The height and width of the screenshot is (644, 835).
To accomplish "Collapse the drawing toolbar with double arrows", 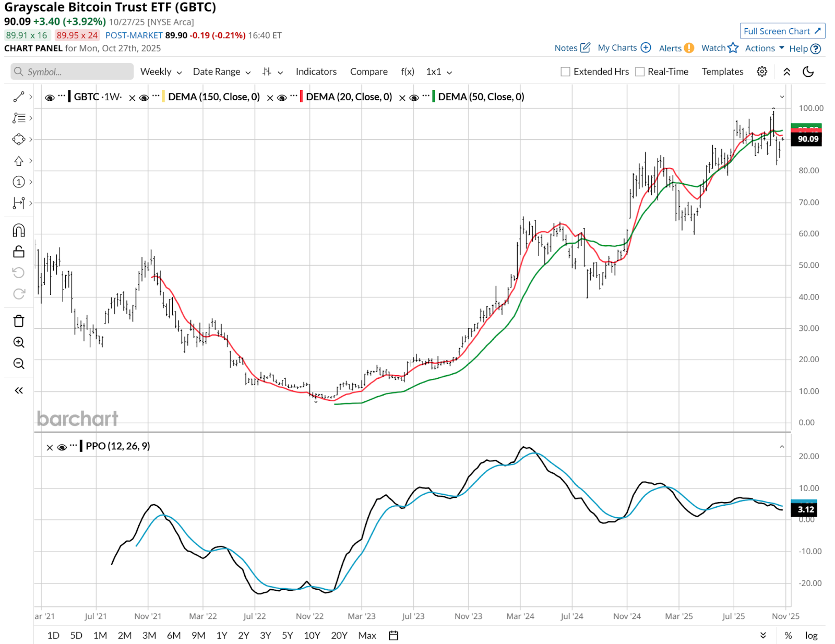I will pos(19,390).
